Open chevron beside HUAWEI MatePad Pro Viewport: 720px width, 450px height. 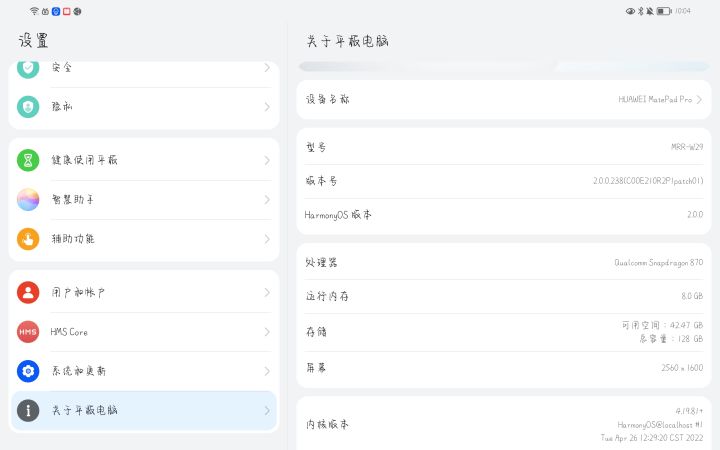pyautogui.click(x=699, y=100)
